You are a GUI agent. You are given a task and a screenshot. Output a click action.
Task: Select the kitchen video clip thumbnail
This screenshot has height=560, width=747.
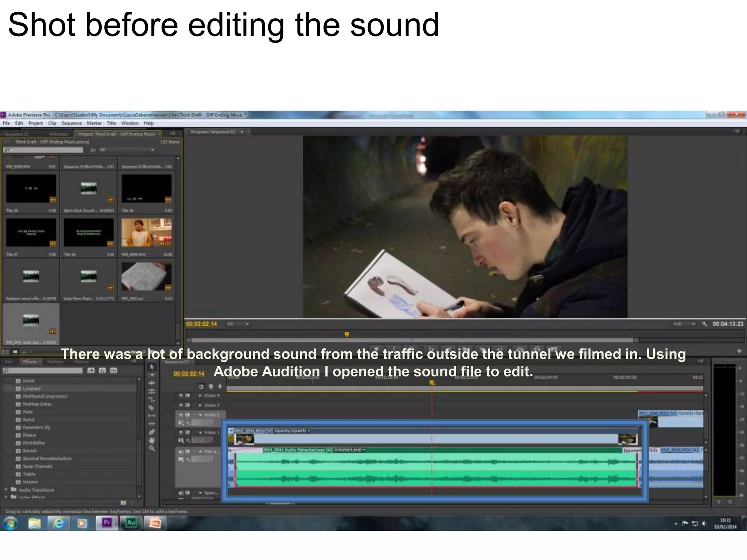pyautogui.click(x=146, y=232)
